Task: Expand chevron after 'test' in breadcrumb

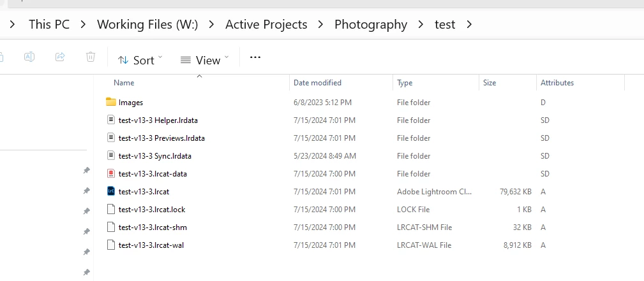Action: point(470,25)
